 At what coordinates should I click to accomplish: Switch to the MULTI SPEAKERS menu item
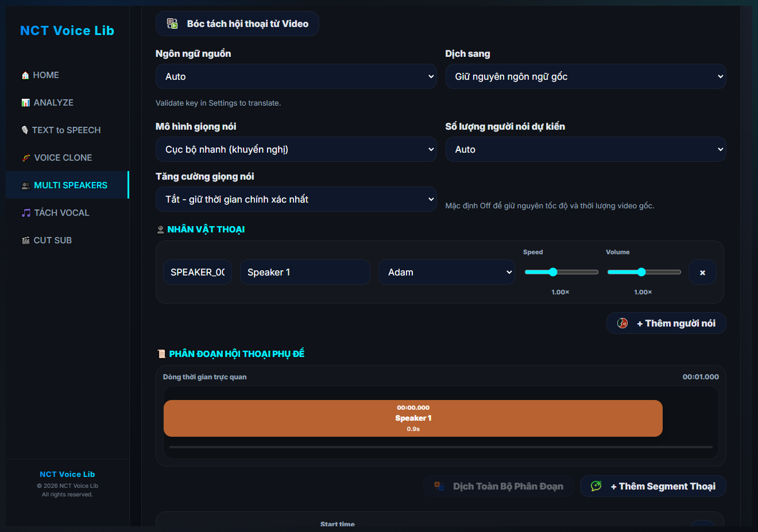coord(67,185)
